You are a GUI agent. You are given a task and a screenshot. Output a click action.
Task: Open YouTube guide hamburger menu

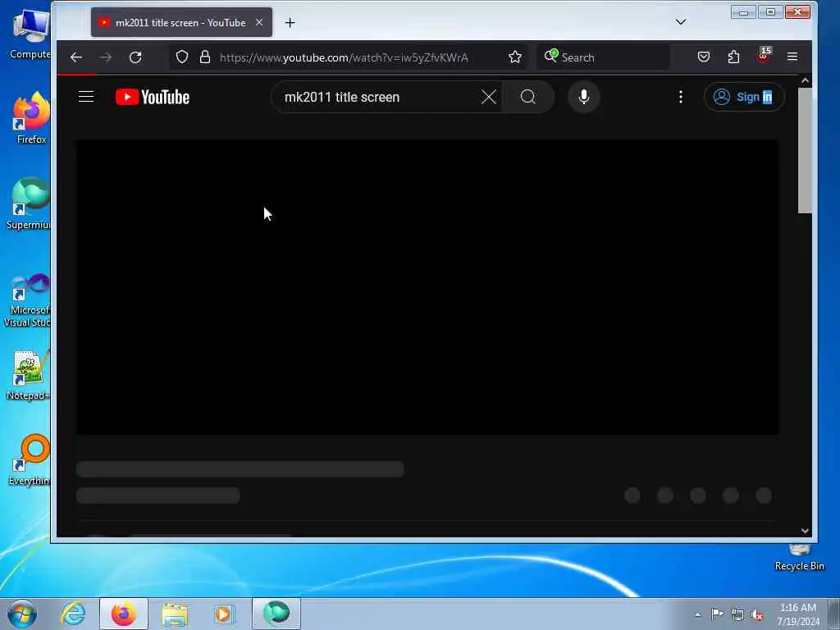(86, 97)
